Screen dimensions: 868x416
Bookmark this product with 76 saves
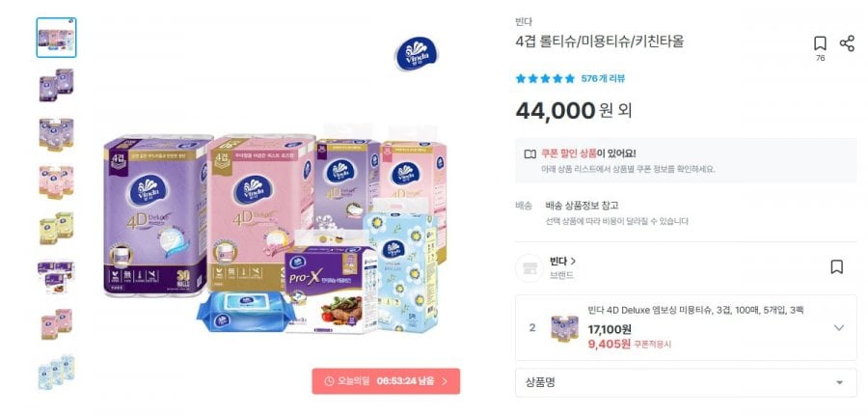[820, 43]
